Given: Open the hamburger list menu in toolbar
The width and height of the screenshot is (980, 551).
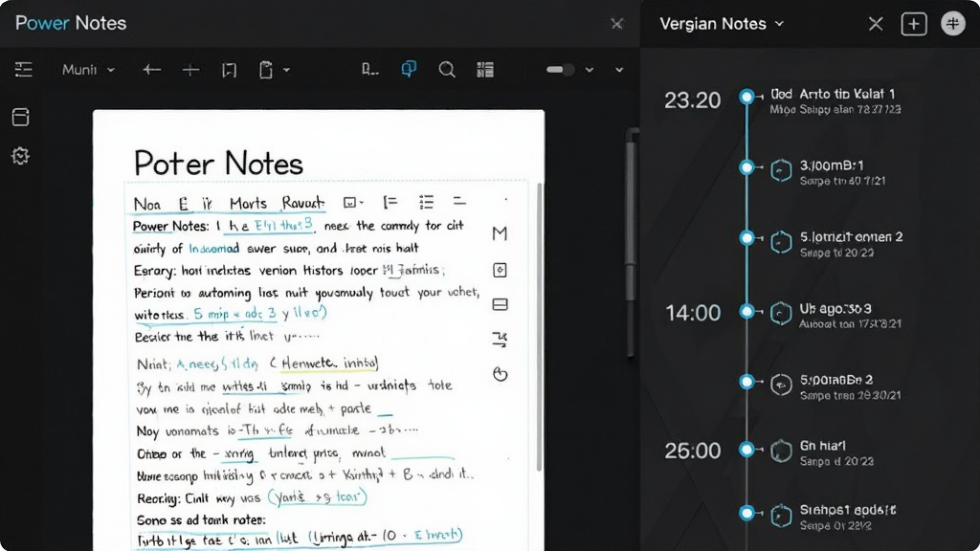Looking at the screenshot, I should [24, 69].
